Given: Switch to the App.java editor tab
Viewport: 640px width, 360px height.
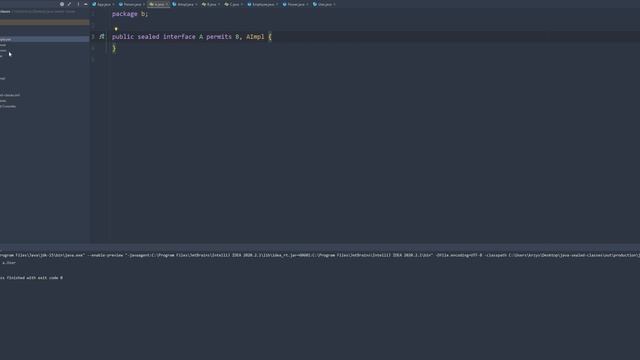Looking at the screenshot, I should coord(104,4).
